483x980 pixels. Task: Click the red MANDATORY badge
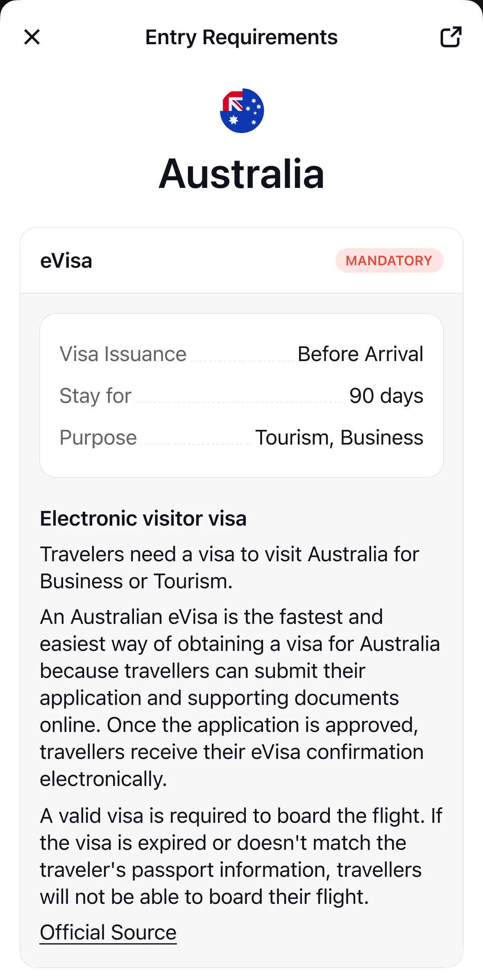[389, 260]
